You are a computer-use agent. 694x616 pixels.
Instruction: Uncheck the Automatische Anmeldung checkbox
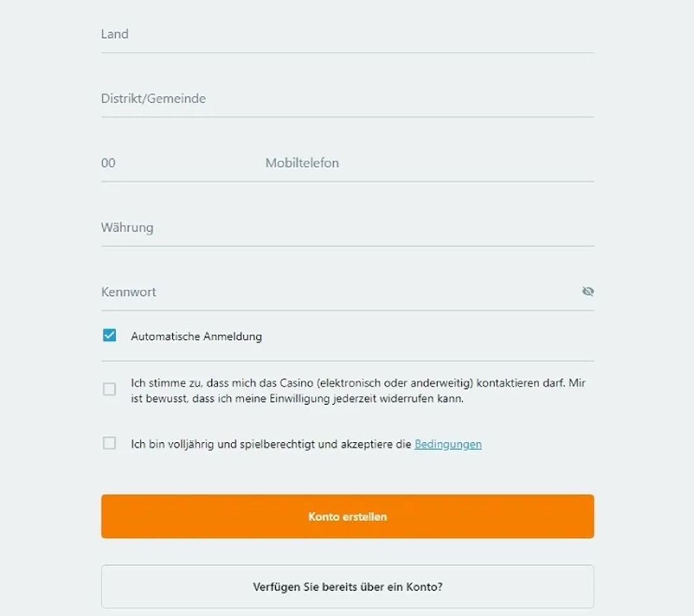[x=109, y=335]
